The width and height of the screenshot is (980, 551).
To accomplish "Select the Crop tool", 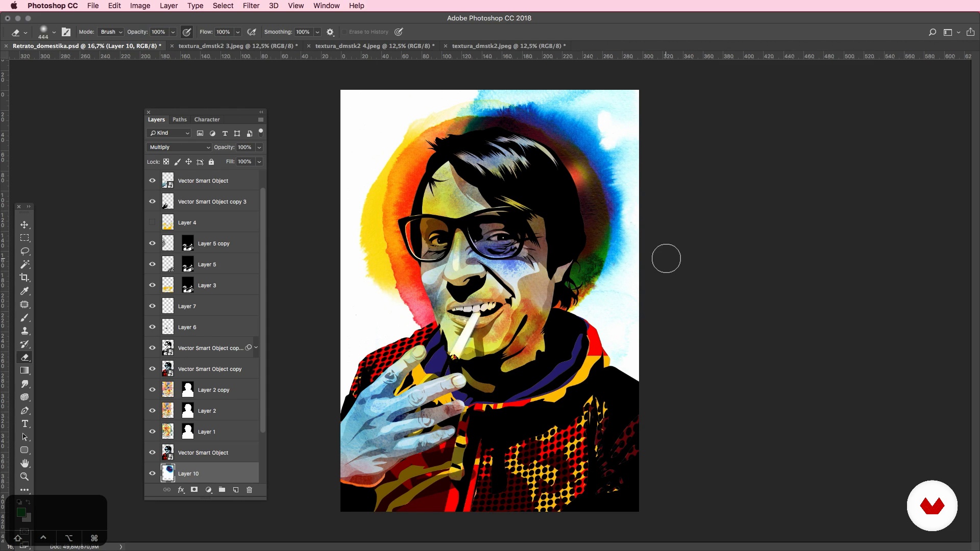I will [24, 278].
